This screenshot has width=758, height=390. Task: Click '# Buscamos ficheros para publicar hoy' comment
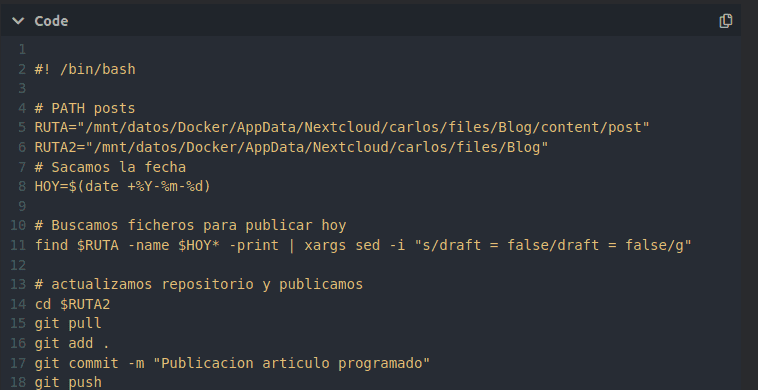coord(190,226)
